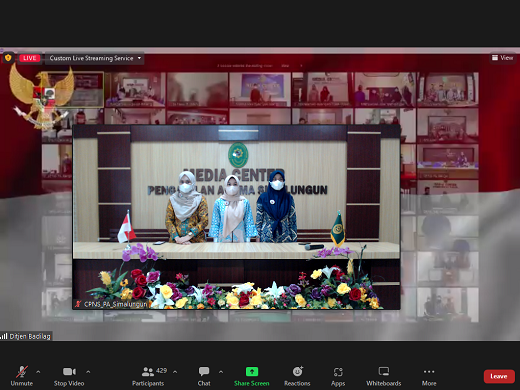Open video options arrow beside Stop Video
The height and width of the screenshot is (390, 520).
[88, 372]
